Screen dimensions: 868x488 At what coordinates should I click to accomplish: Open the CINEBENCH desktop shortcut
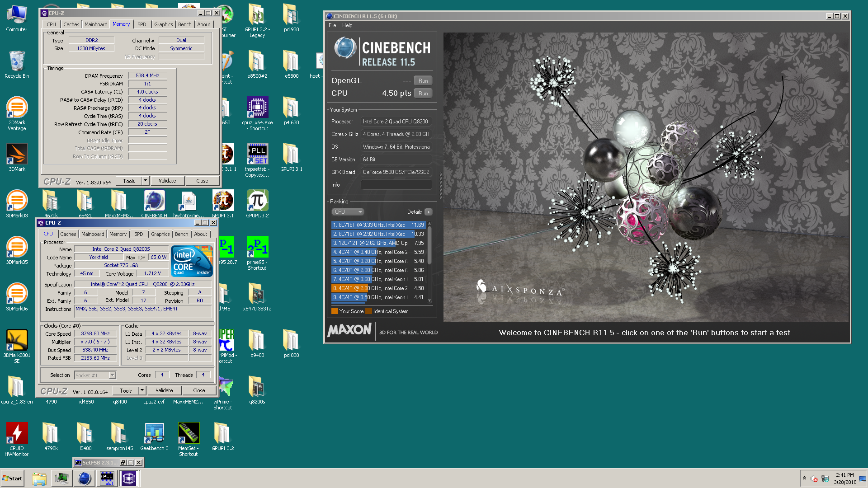coord(154,204)
